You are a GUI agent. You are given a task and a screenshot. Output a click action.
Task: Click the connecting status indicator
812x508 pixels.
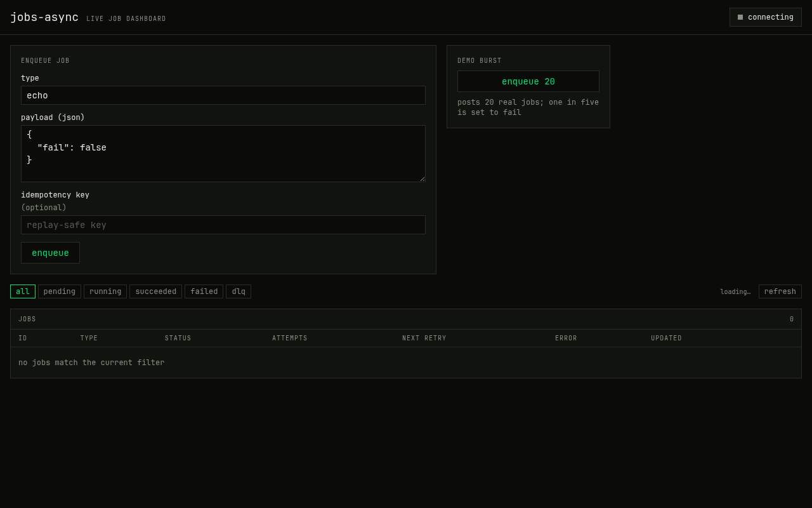point(765,17)
